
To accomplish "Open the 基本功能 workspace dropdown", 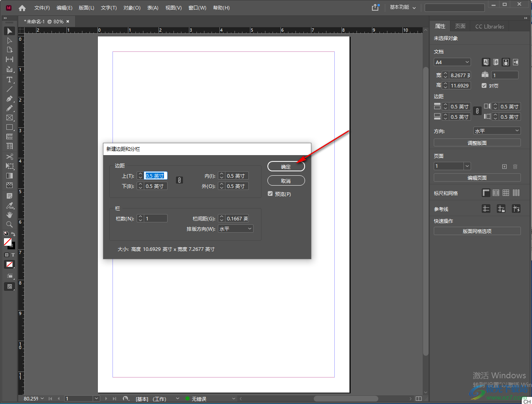I will click(403, 8).
